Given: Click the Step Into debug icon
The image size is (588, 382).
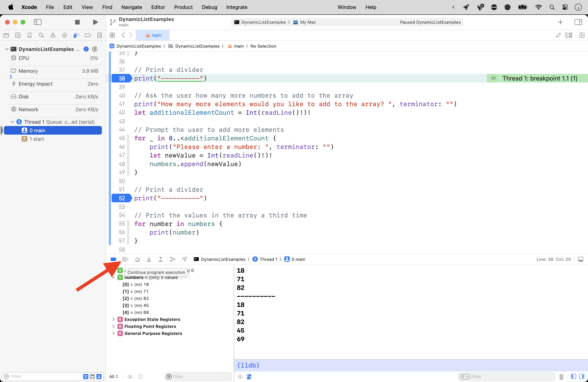Looking at the screenshot, I should point(149,259).
